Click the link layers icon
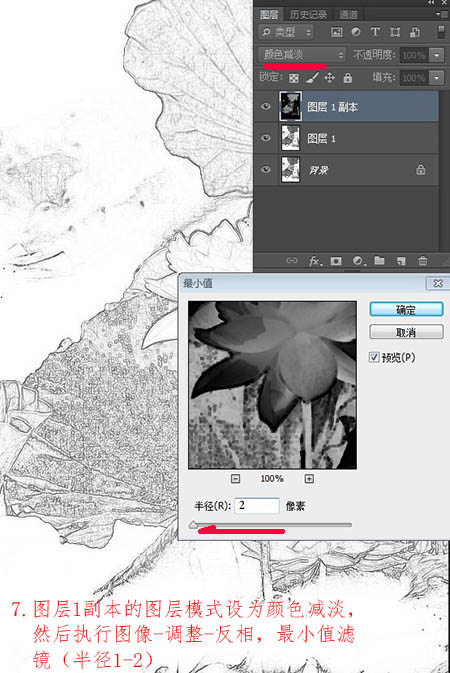This screenshot has width=450, height=673. pos(292,261)
